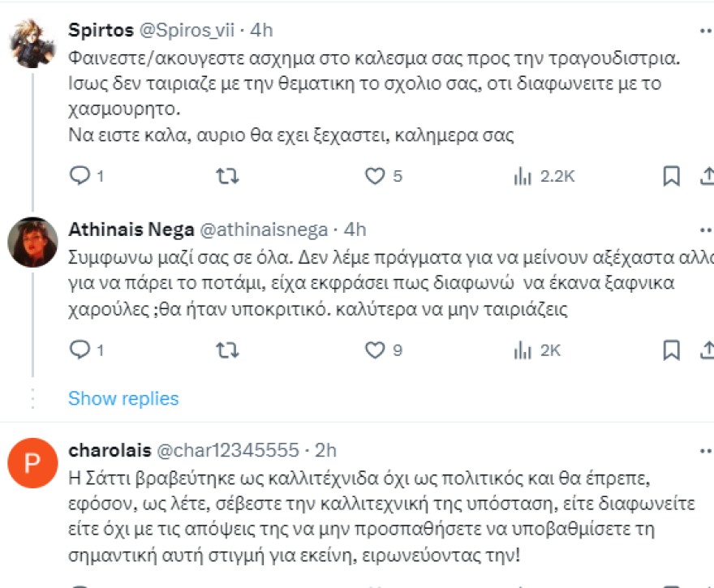Open more options for charolais' tweet

click(x=708, y=449)
